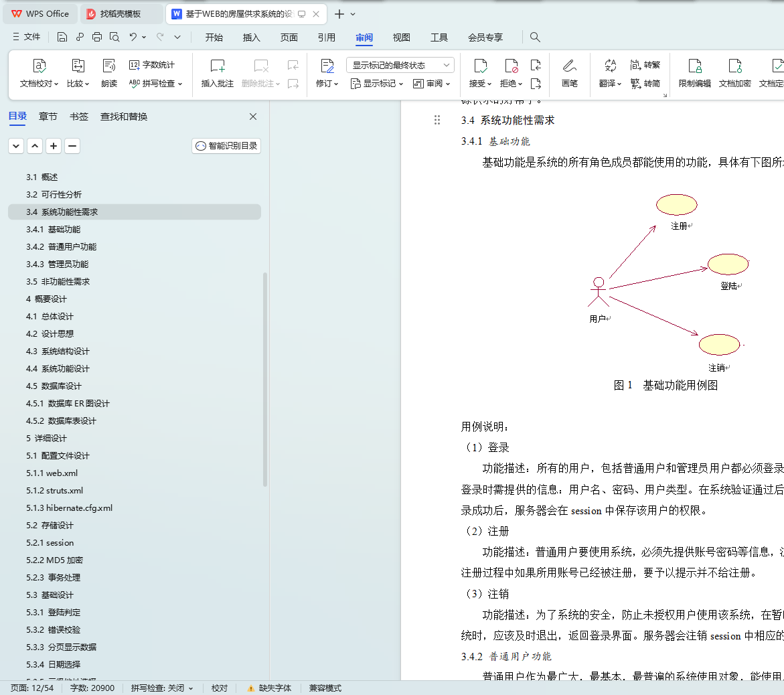This screenshot has height=695, width=784.
Task: Convert text with 转繁
Action: click(645, 65)
